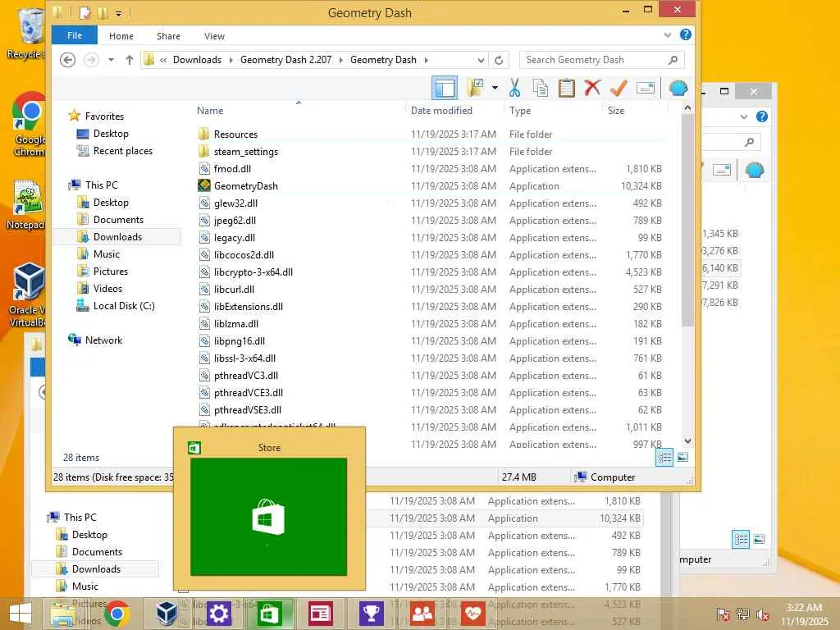Sort by the Type column header

[520, 111]
